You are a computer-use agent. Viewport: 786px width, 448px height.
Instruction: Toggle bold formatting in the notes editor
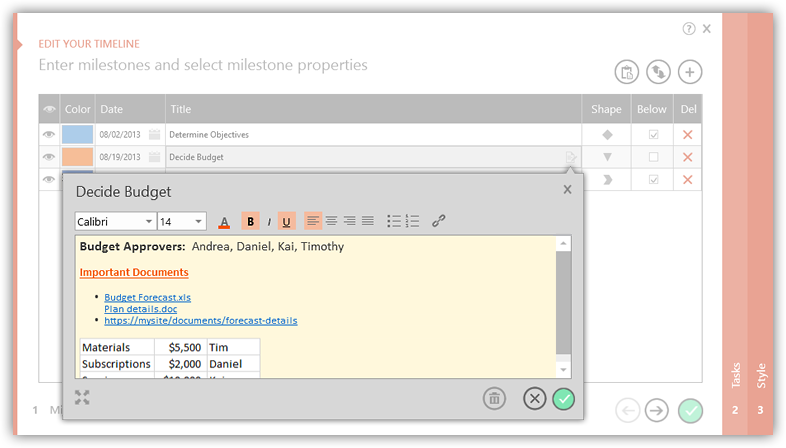(x=251, y=222)
